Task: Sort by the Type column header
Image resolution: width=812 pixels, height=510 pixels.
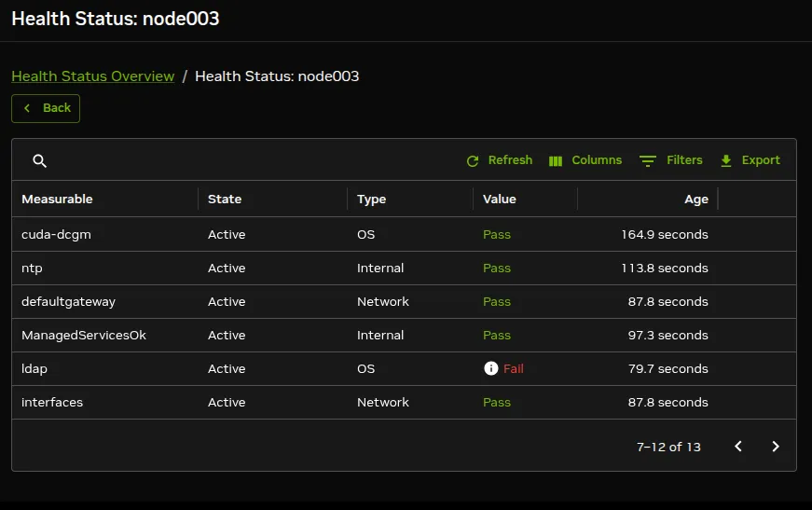Action: 371,200
